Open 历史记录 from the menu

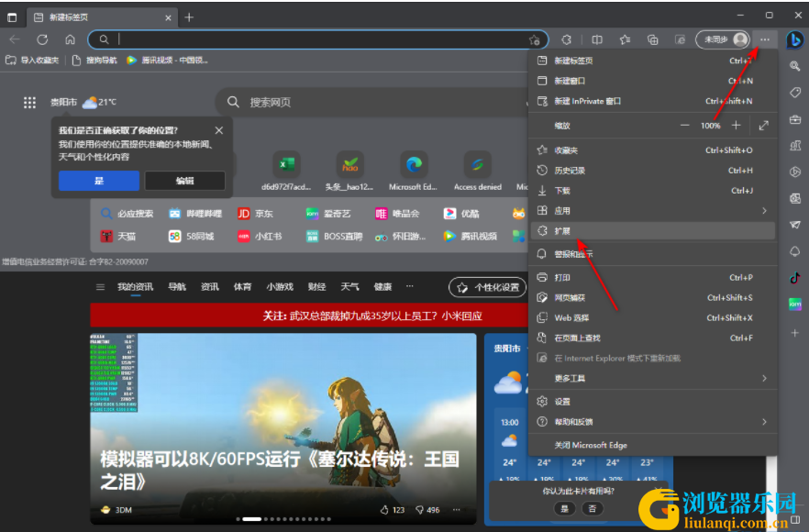(653, 171)
